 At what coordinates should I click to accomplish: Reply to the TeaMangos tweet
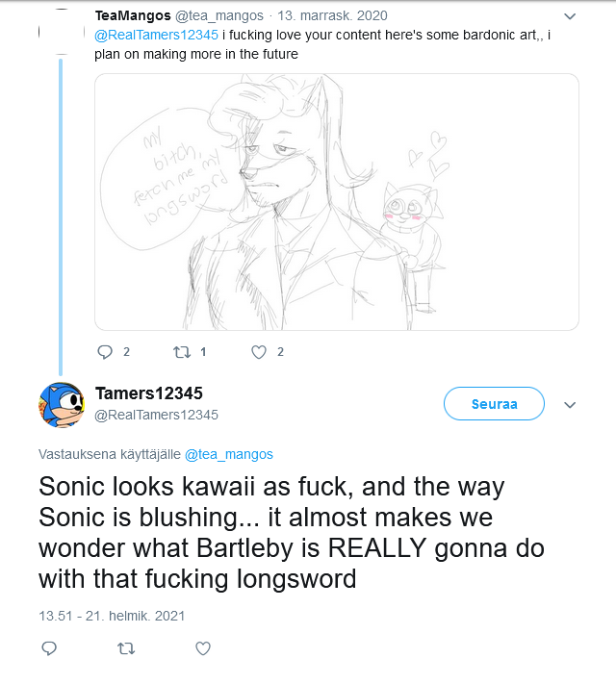pos(106,352)
